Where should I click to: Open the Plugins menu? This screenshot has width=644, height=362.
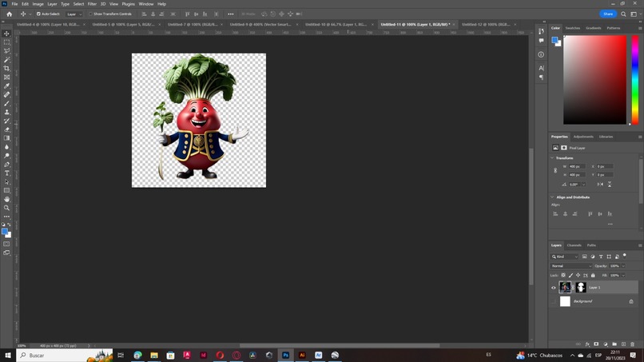pyautogui.click(x=128, y=4)
